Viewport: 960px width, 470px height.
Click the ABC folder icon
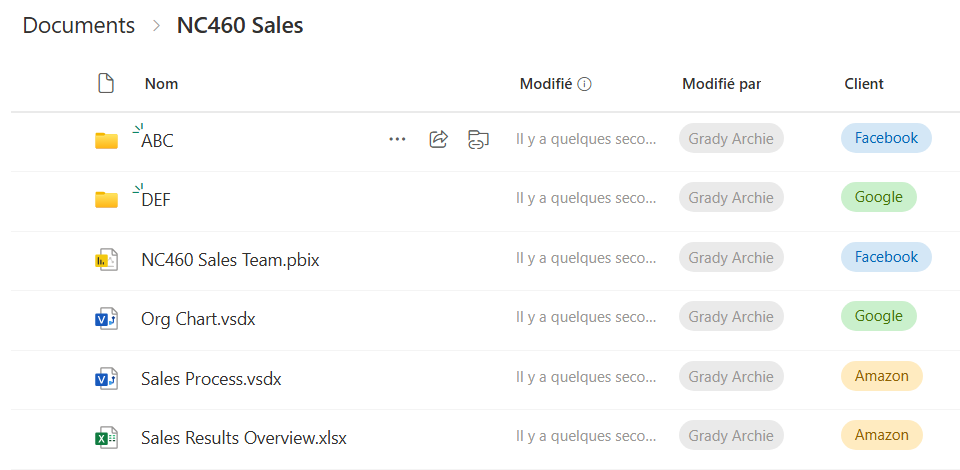(x=107, y=141)
